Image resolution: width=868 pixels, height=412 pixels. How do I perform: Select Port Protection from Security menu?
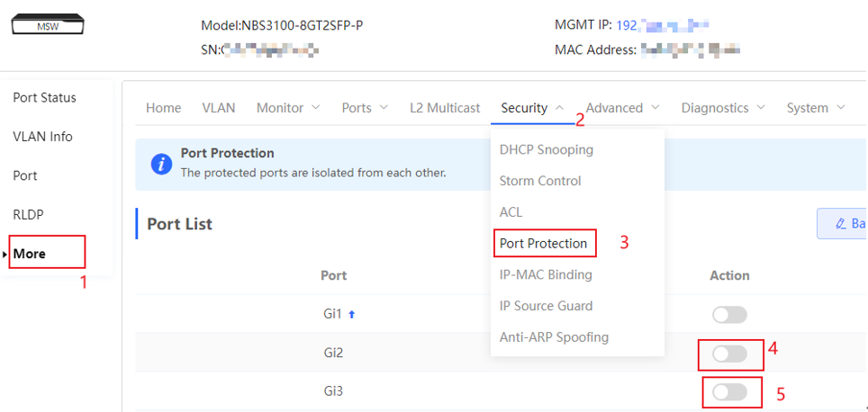543,243
